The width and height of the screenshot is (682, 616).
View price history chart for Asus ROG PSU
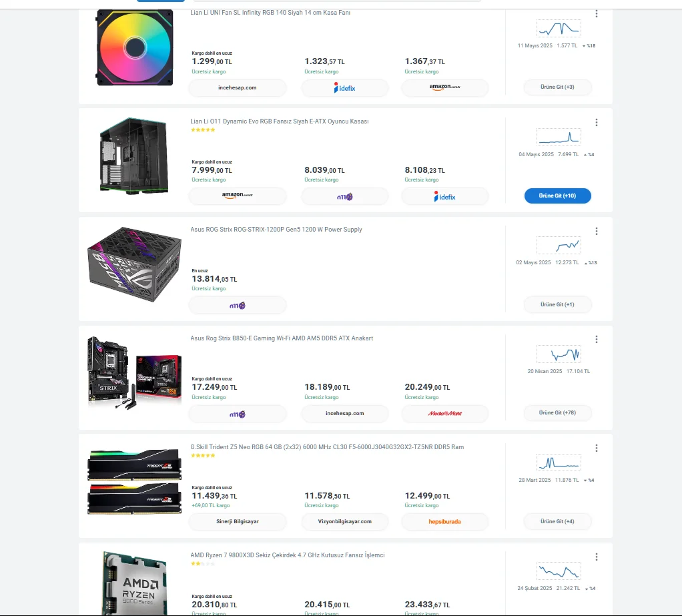pyautogui.click(x=559, y=246)
